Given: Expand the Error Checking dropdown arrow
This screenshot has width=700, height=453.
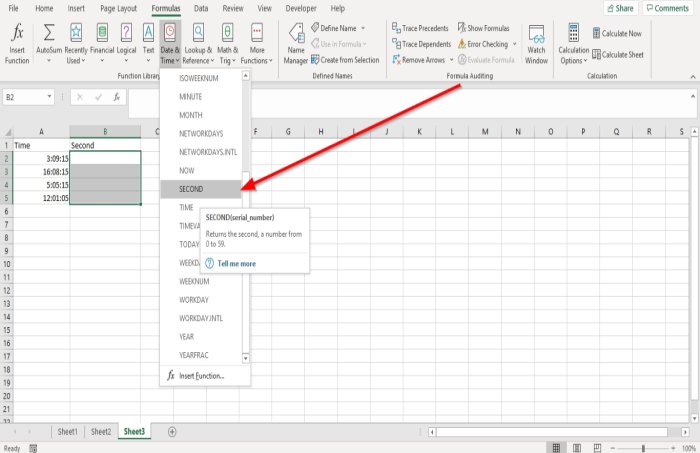Looking at the screenshot, I should pyautogui.click(x=514, y=44).
